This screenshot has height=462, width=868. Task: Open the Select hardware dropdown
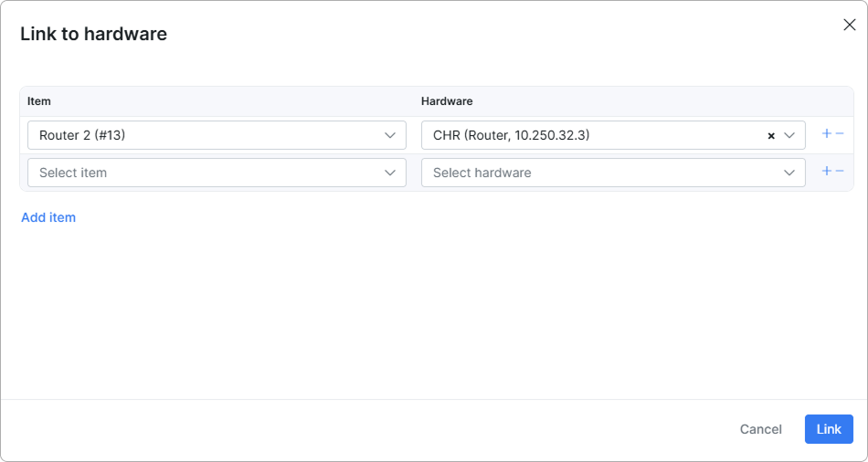click(613, 173)
